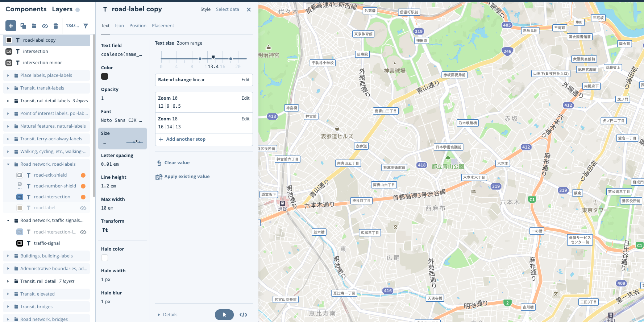Viewport: 644px width, 322px height.
Task: Expand Transit, rail detail labels group
Action: (x=8, y=101)
